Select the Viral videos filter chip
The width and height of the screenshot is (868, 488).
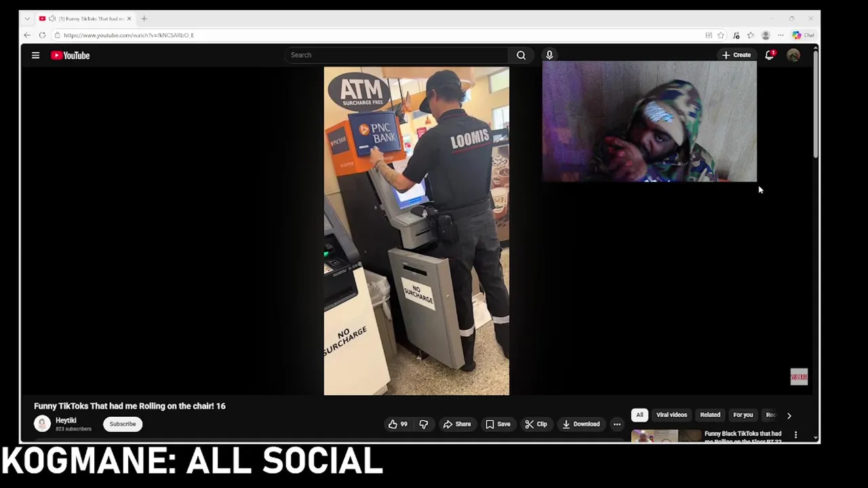point(671,415)
